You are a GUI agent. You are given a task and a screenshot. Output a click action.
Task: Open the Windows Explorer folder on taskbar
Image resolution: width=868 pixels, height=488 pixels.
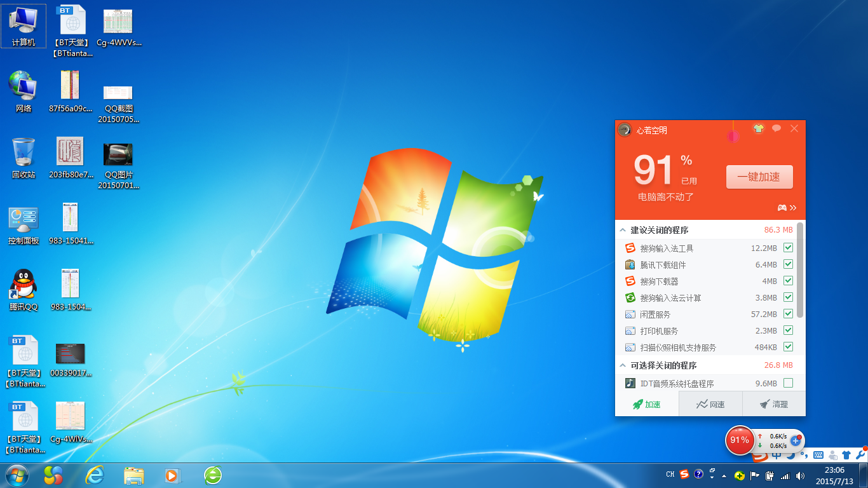[x=134, y=475]
